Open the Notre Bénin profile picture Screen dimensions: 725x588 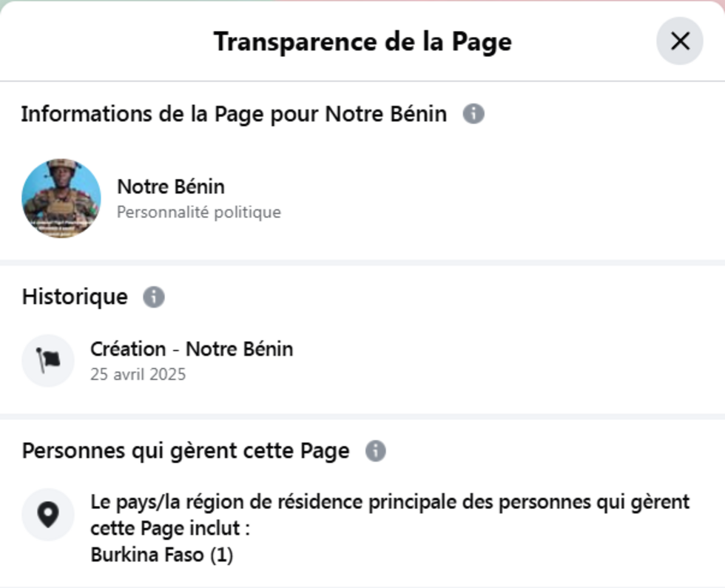[x=62, y=197]
